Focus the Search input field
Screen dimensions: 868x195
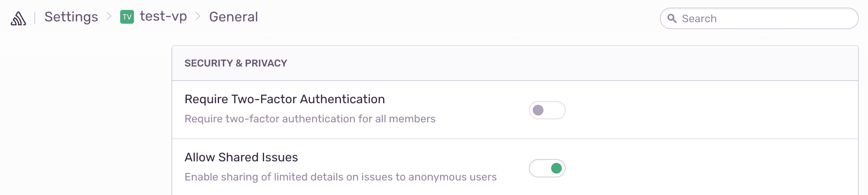click(x=765, y=18)
